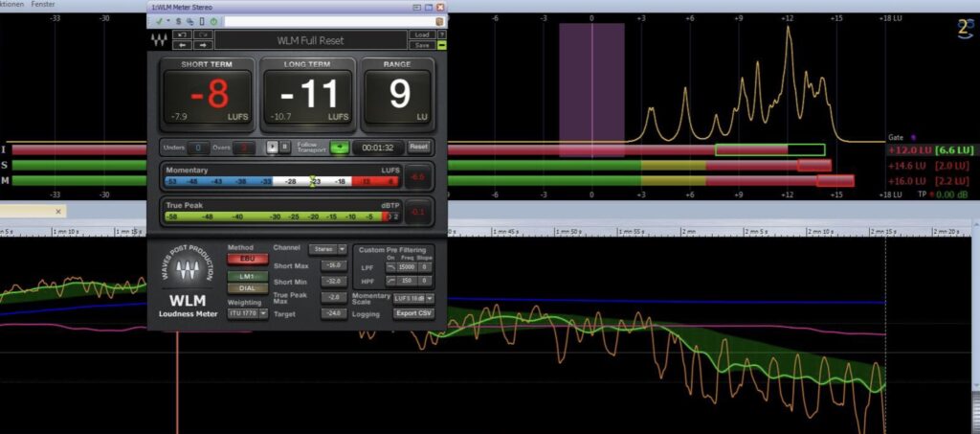This screenshot has width=980, height=434.
Task: Pause metering with the pause button
Action: point(284,147)
